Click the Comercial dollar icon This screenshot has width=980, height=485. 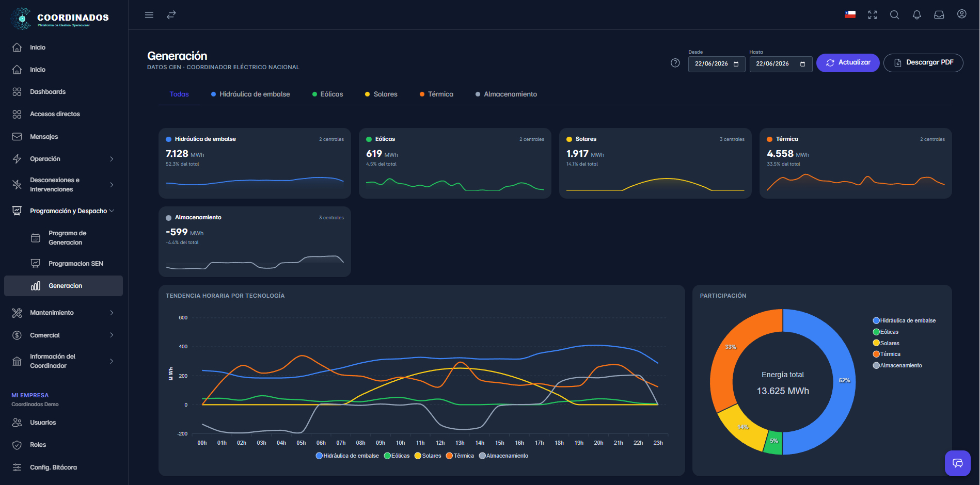17,335
